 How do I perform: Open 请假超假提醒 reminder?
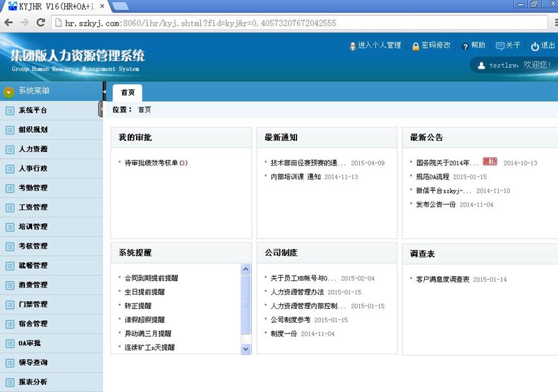[144, 319]
